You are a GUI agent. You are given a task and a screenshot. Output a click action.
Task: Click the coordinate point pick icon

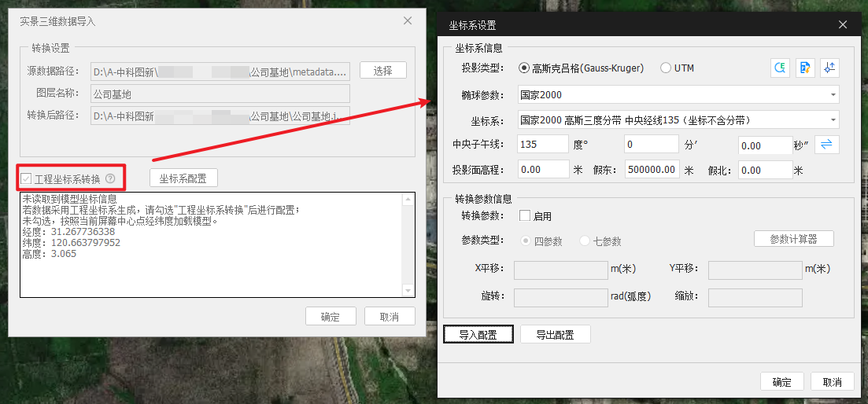[x=829, y=68]
